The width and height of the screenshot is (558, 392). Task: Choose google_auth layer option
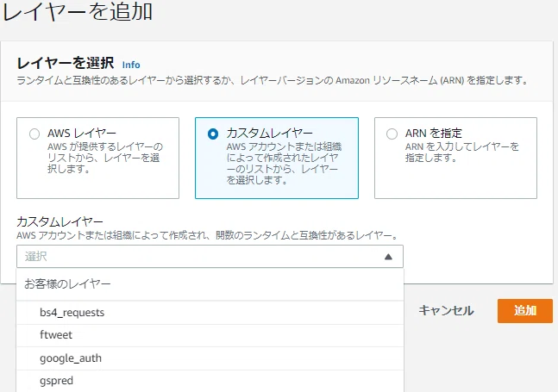(x=210, y=358)
